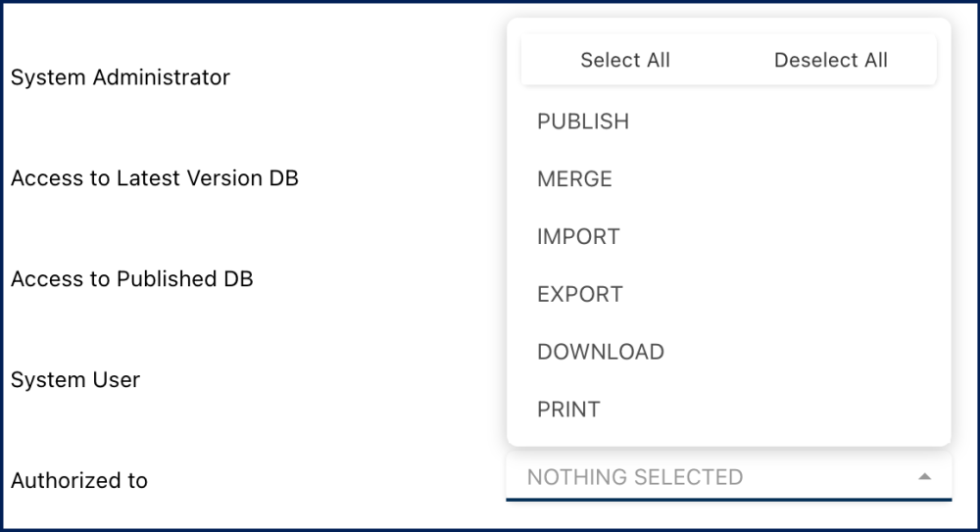The height and width of the screenshot is (532, 980).
Task: Collapse the dropdown using the caret arrow
Action: click(923, 477)
